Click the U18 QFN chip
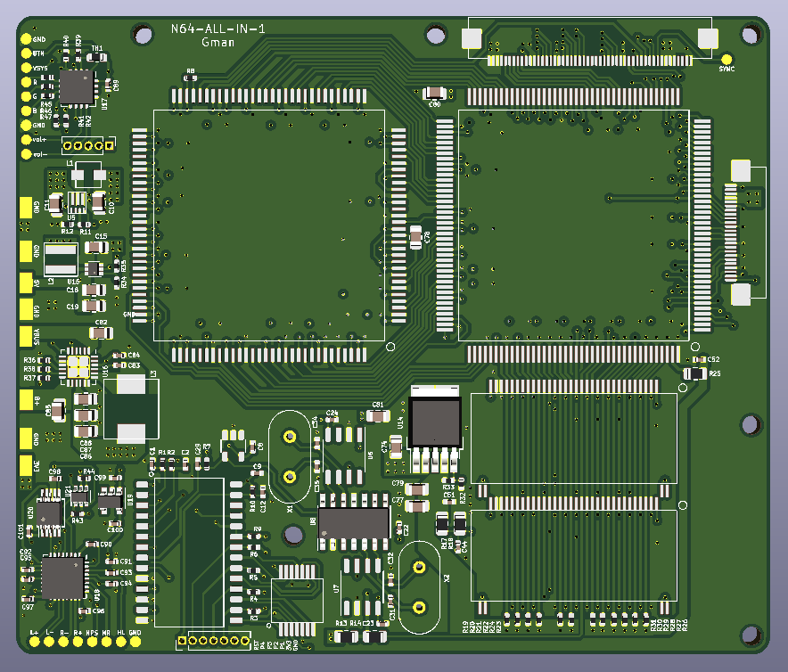The width and height of the screenshot is (788, 672). click(62, 578)
